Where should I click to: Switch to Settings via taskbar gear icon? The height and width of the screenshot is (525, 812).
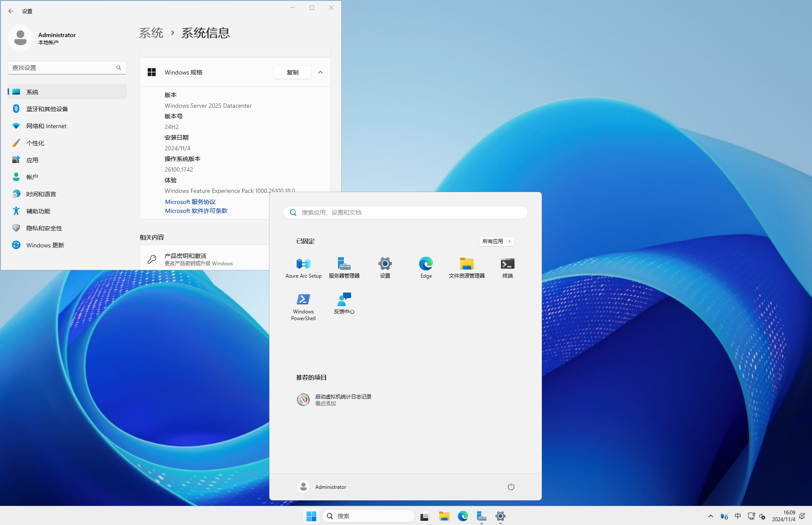click(500, 516)
